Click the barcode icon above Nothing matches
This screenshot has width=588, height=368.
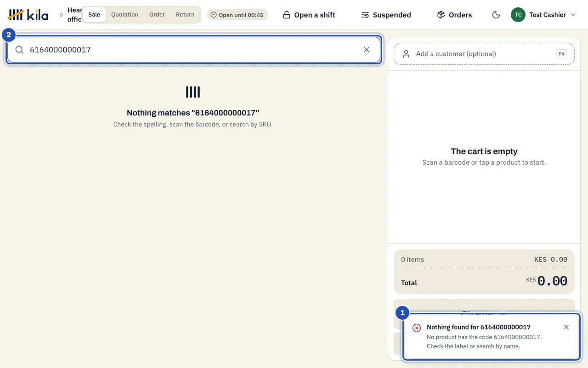coord(193,92)
